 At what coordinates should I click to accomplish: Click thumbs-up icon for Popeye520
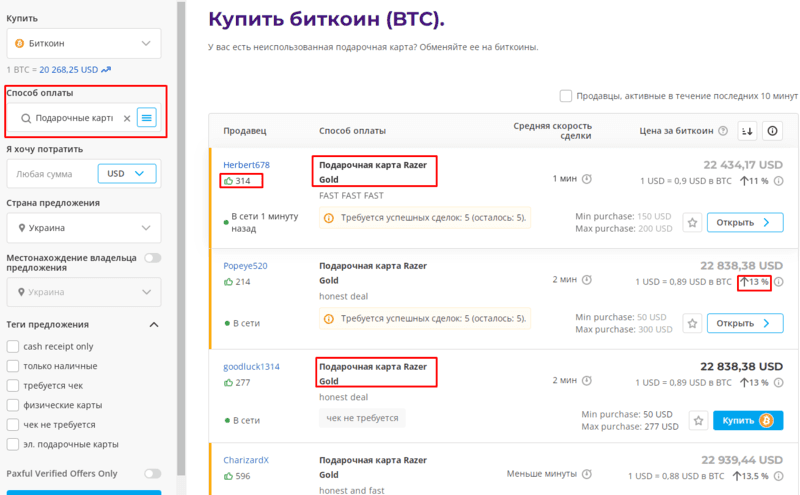[228, 282]
